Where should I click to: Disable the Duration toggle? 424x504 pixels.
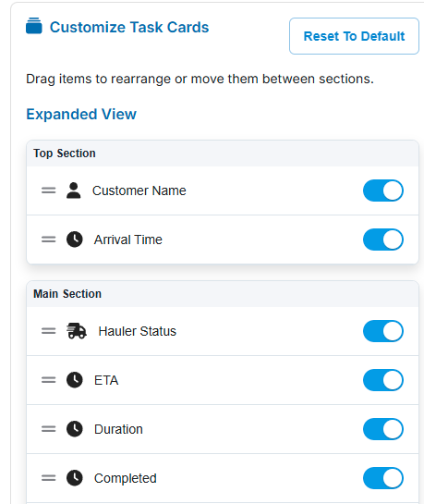pos(383,429)
